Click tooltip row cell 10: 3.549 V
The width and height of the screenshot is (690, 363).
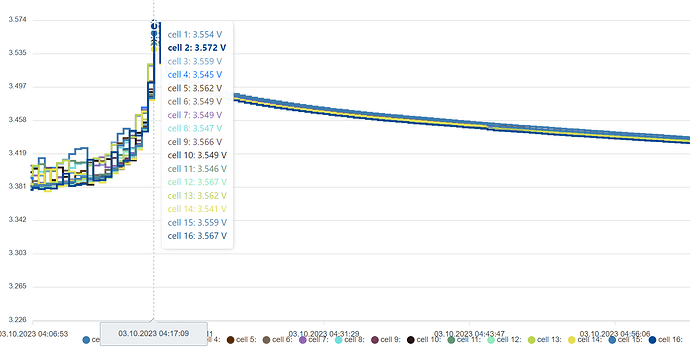click(x=197, y=155)
